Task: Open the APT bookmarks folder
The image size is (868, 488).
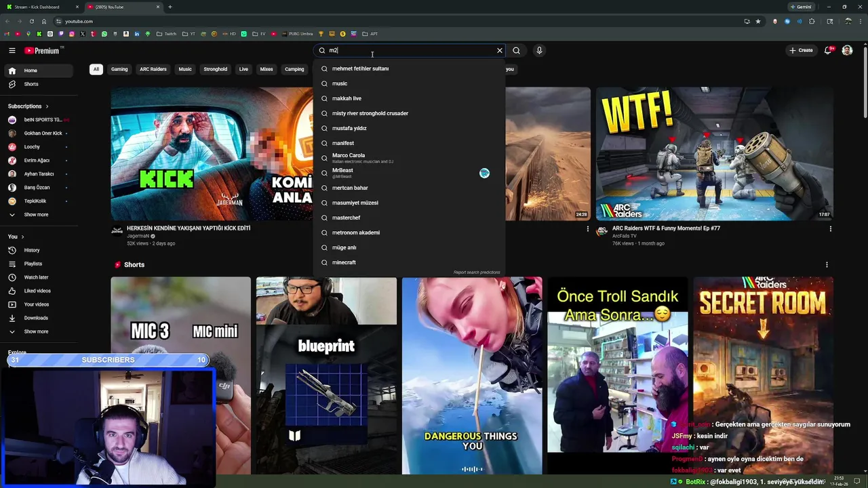Action: (x=370, y=34)
